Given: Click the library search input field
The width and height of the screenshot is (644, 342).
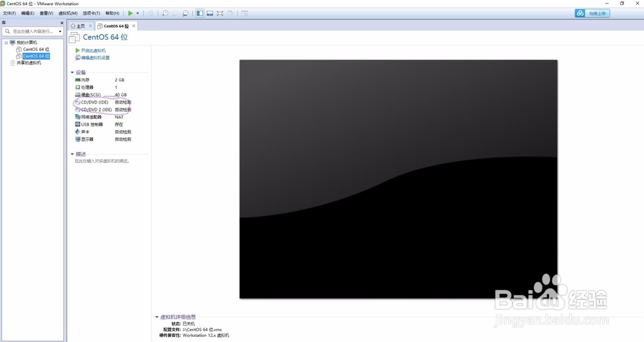Looking at the screenshot, I should click(x=31, y=31).
